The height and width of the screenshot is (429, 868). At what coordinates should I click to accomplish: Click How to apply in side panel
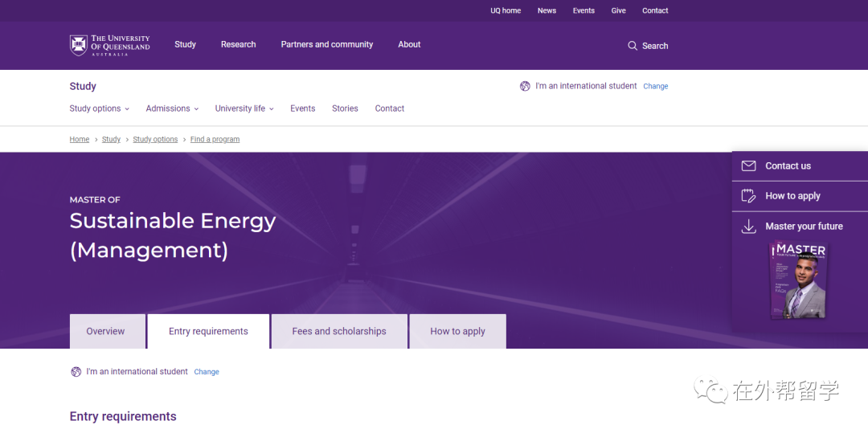pos(792,196)
